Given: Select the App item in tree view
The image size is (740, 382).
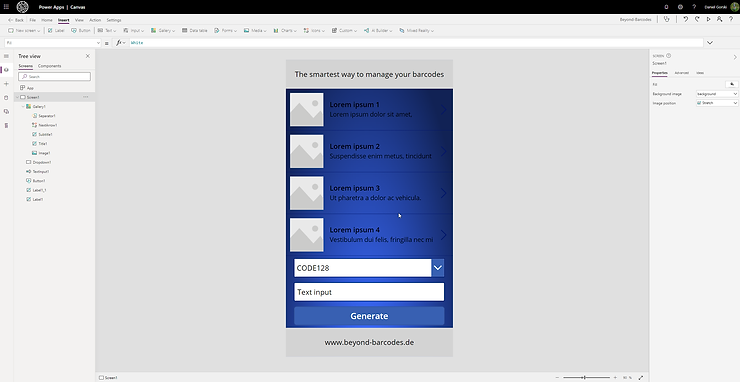Looking at the screenshot, I should pos(30,88).
